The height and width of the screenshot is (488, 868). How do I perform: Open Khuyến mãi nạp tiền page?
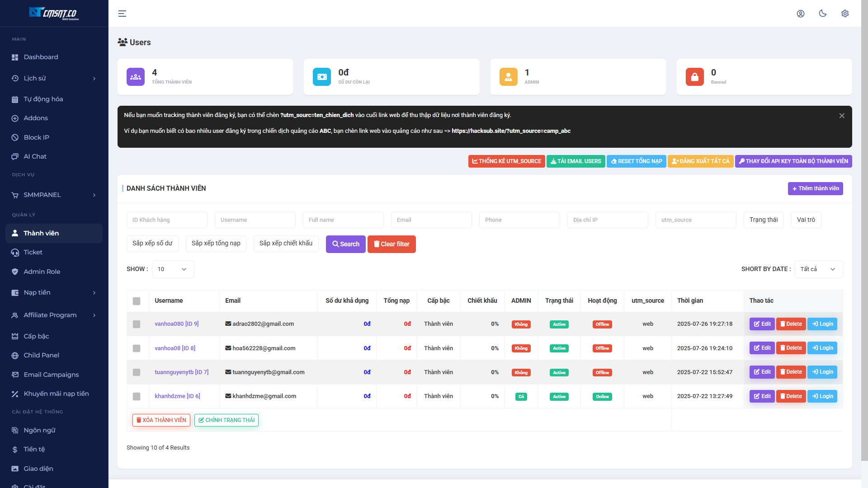(54, 394)
